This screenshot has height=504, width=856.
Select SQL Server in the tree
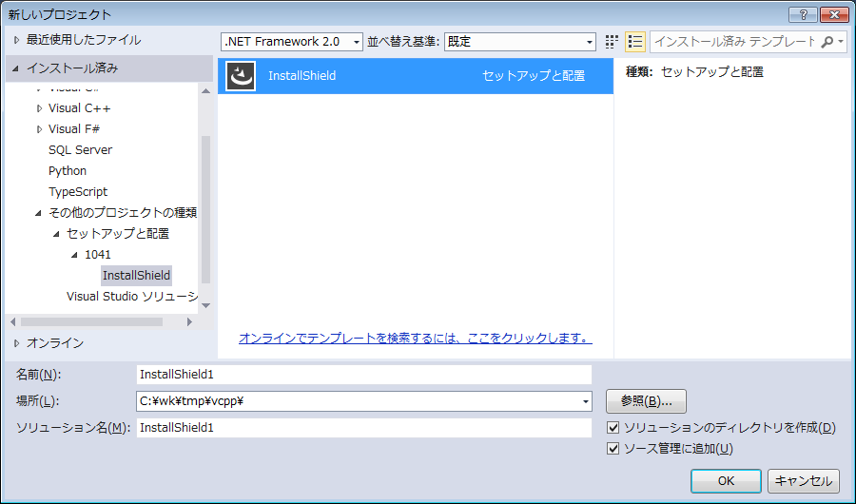80,150
